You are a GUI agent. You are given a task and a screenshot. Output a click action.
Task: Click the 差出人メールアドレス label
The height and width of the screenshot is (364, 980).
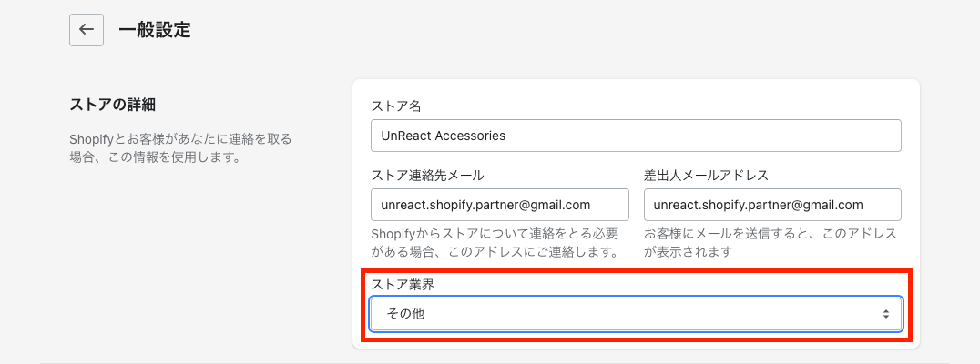[707, 176]
